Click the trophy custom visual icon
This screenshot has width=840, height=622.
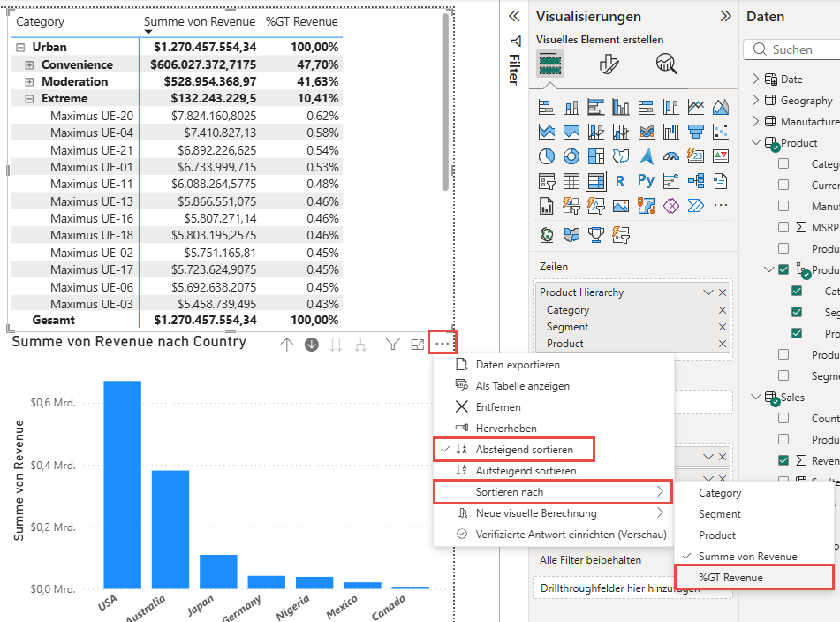[x=595, y=234]
